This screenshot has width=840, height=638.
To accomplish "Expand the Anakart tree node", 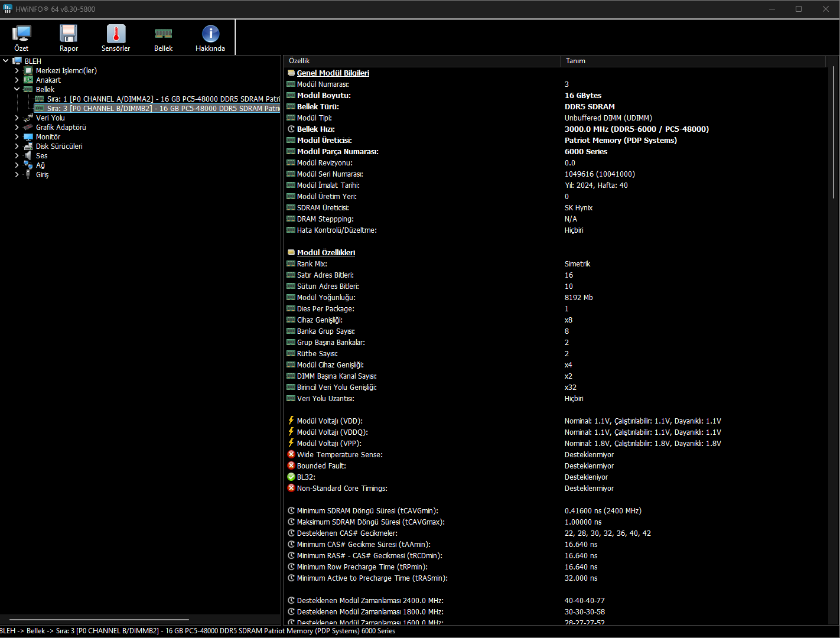I will 17,80.
